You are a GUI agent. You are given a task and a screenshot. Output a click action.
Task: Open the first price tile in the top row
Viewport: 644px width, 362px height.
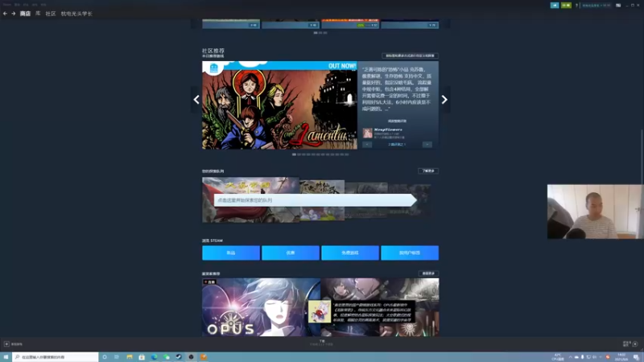(231, 24)
